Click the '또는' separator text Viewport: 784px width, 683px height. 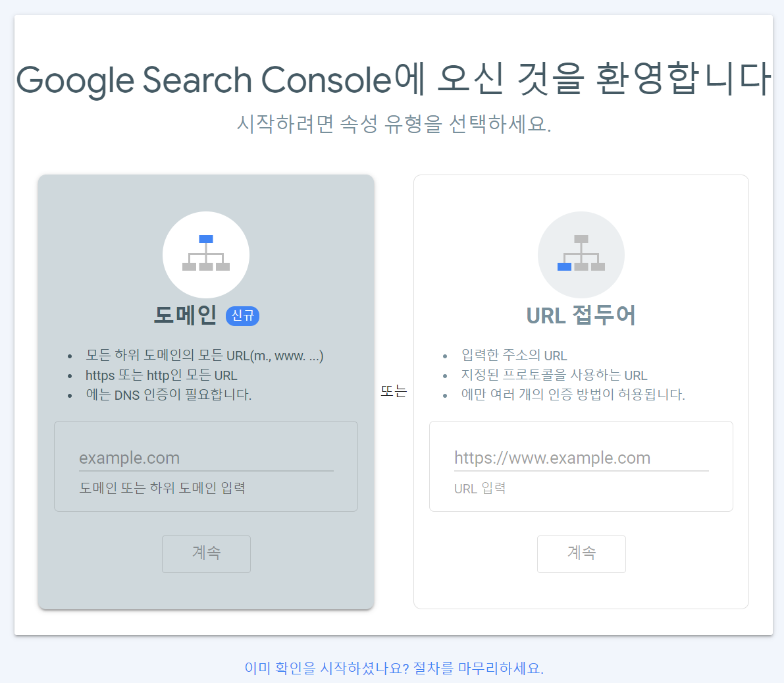(x=394, y=391)
